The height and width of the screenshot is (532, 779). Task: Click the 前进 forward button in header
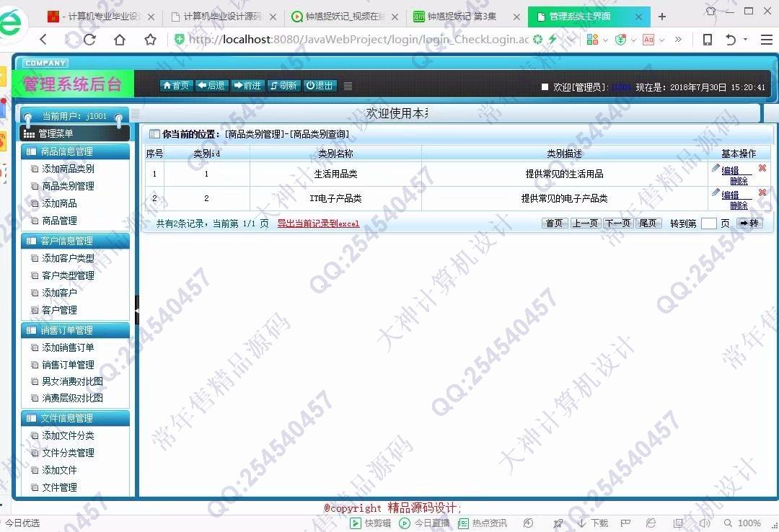[247, 86]
